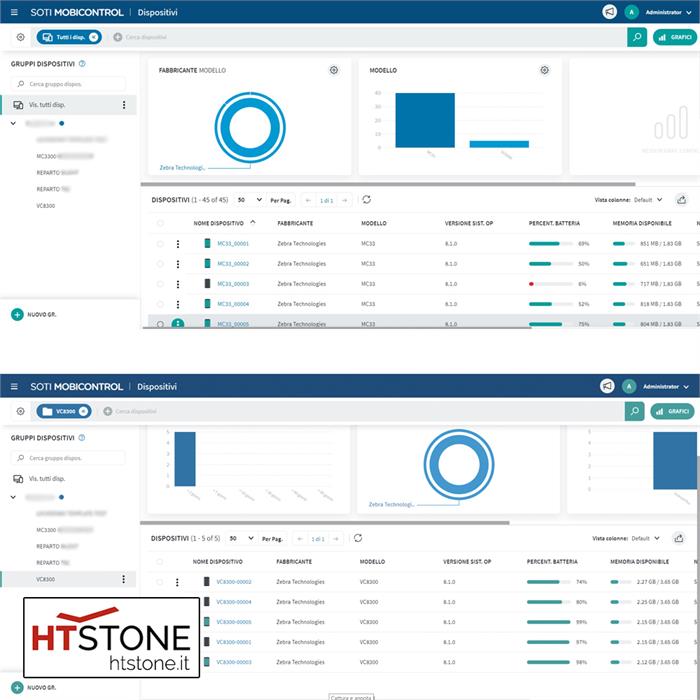Screen dimensions: 700x700
Task: Go to previous page in 45-device list
Action: [308, 200]
